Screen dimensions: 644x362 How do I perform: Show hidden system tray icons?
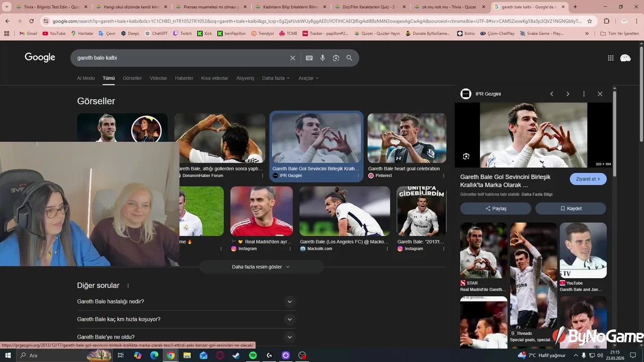pyautogui.click(x=576, y=355)
